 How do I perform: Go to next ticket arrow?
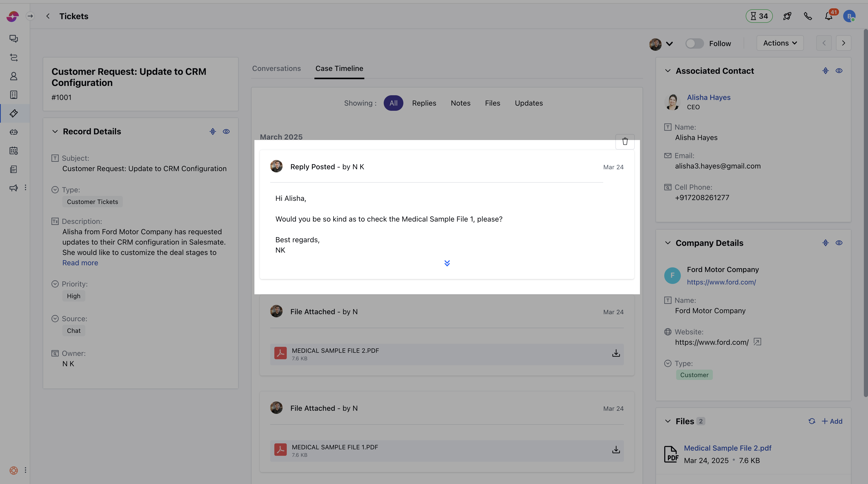843,43
